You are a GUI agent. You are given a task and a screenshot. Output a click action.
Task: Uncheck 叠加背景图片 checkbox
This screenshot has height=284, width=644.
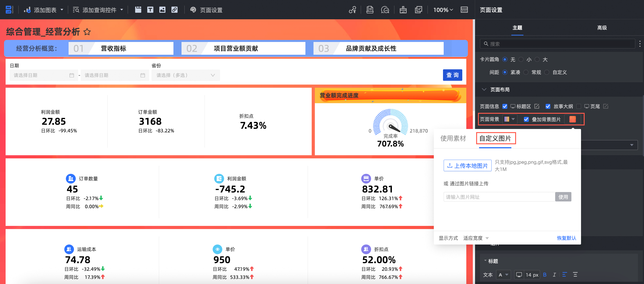pos(526,119)
